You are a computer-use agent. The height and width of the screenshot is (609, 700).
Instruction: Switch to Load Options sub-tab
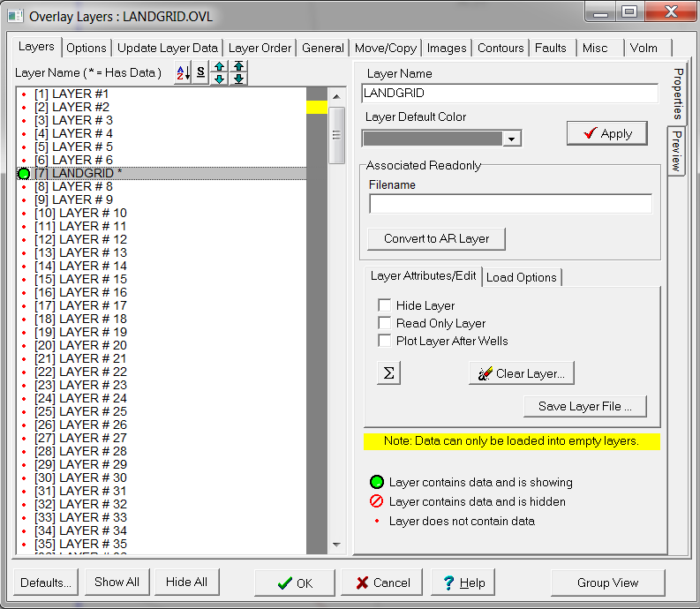pos(522,277)
